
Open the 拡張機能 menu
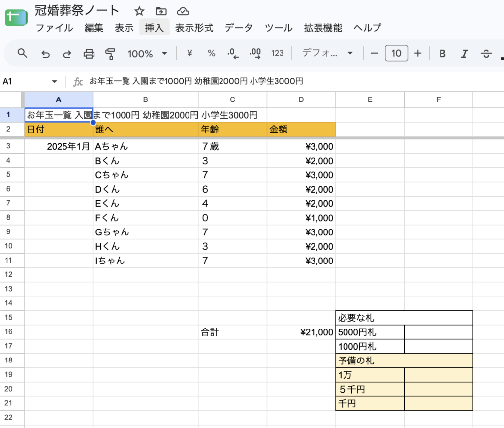323,28
